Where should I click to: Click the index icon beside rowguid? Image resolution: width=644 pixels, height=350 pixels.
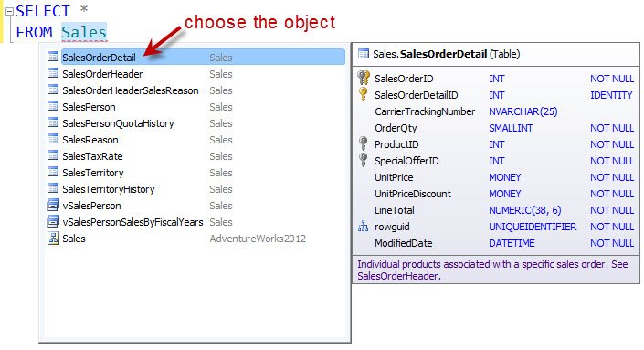363,226
